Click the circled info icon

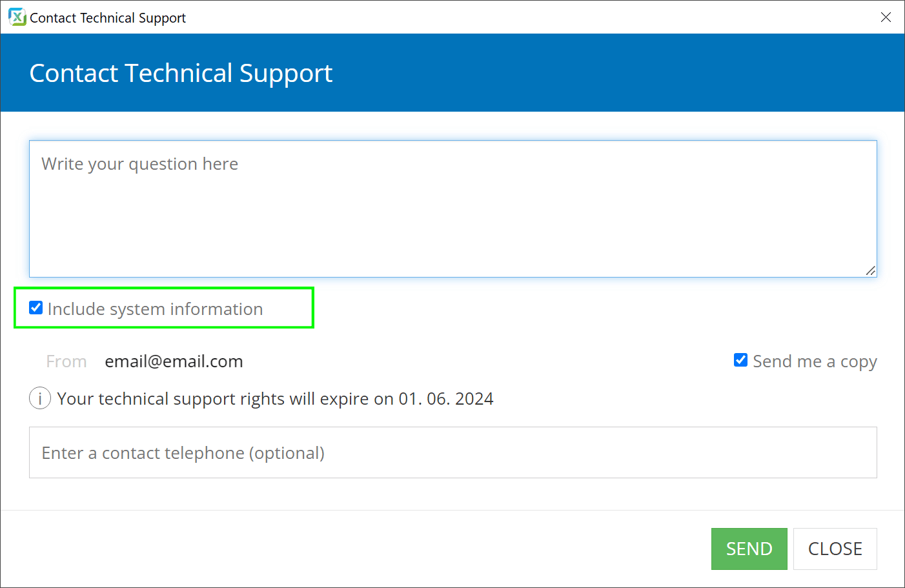tap(40, 398)
